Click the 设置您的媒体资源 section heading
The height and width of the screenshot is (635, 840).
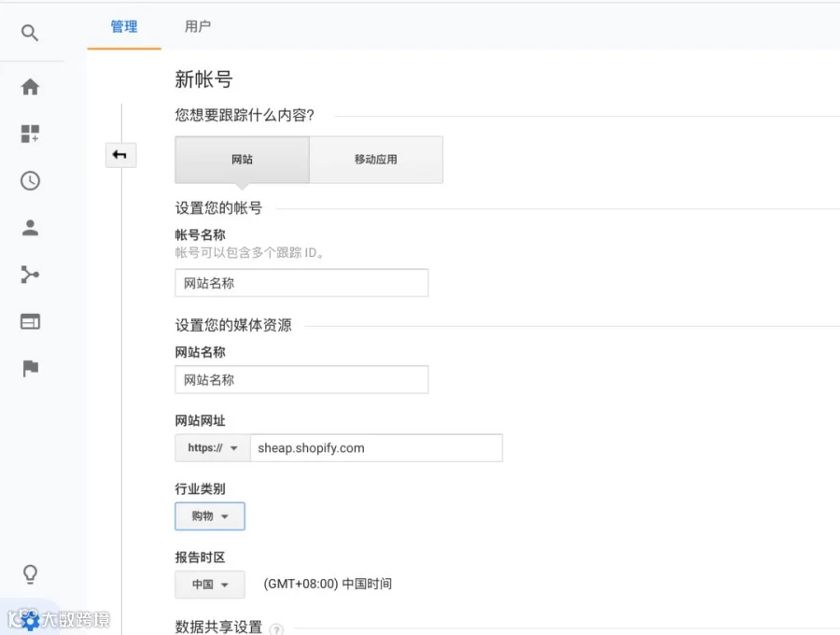tap(233, 325)
